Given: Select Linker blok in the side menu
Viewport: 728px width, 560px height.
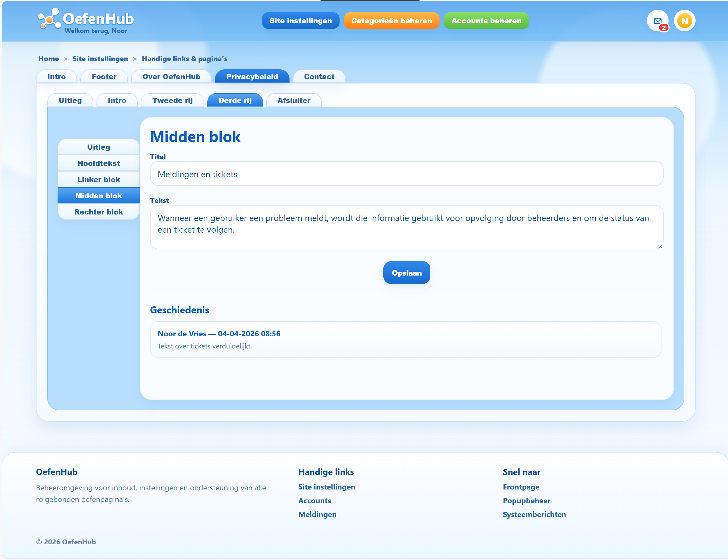Looking at the screenshot, I should 98,180.
